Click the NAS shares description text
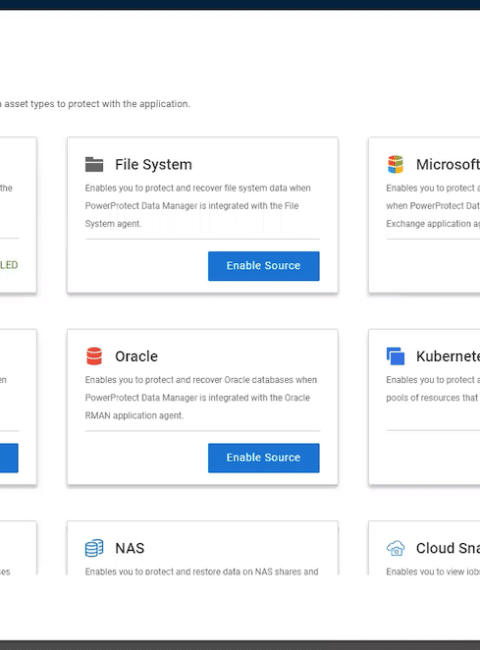The width and height of the screenshot is (480, 650). click(x=201, y=571)
